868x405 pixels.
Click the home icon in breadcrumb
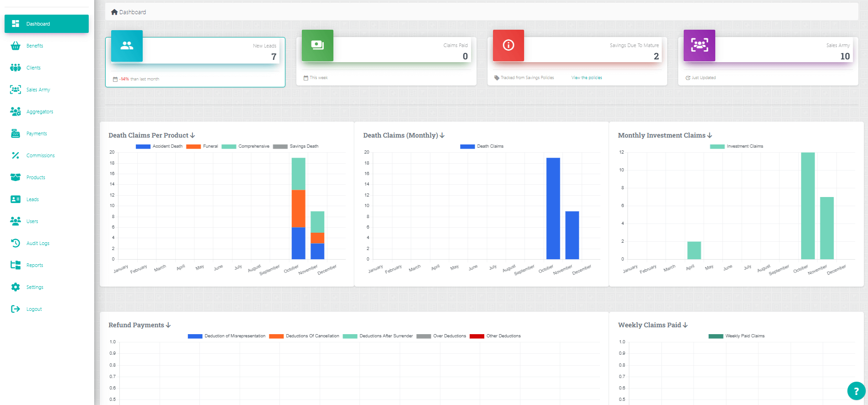(114, 12)
